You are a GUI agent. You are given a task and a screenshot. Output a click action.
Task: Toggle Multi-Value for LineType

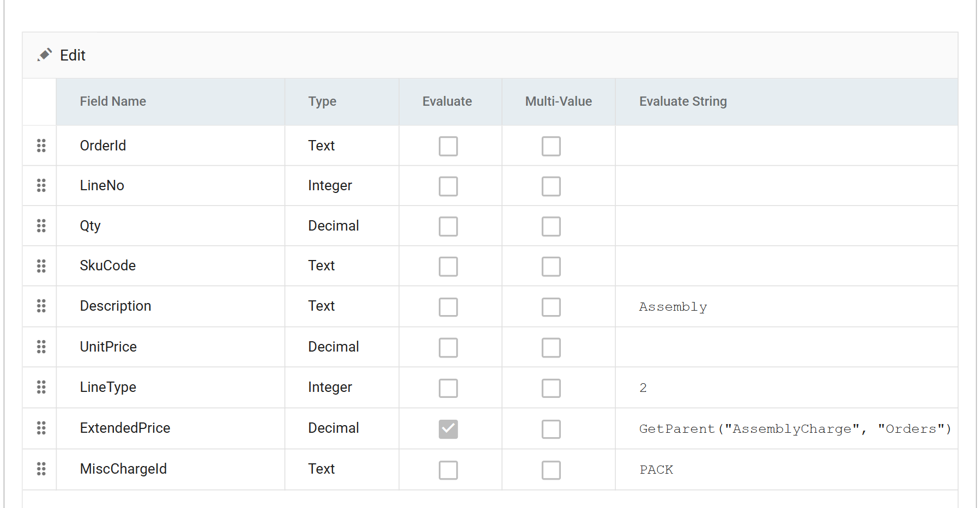click(551, 388)
